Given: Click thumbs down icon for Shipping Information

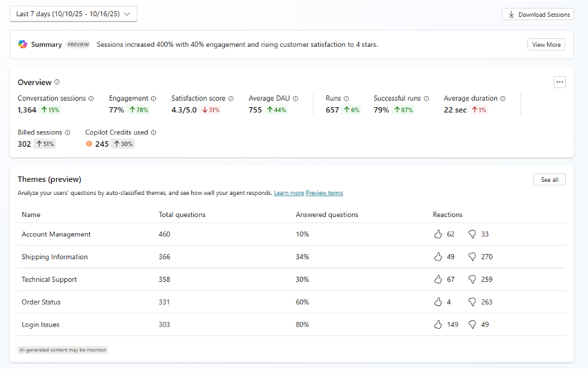Looking at the screenshot, I should pyautogui.click(x=472, y=257).
